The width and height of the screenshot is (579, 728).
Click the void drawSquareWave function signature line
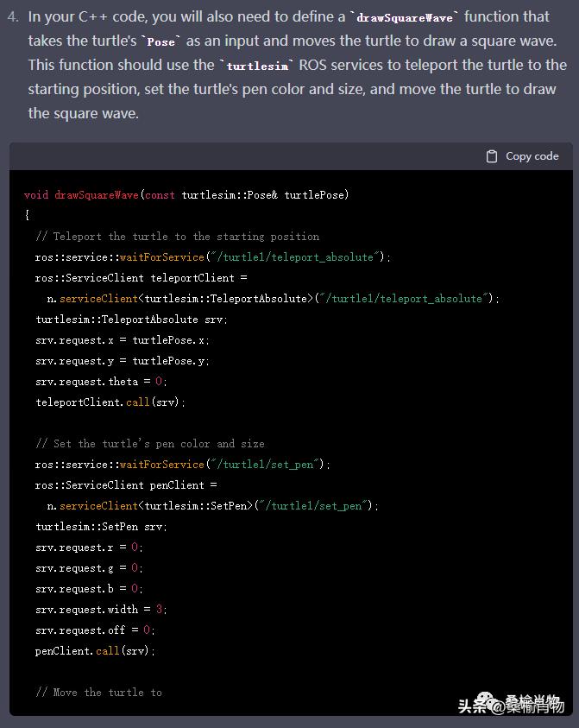tap(186, 195)
